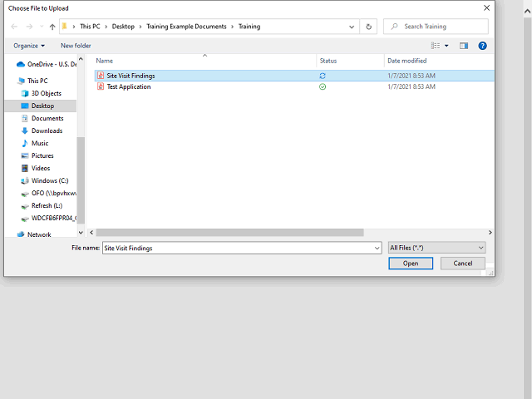The image size is (532, 399).
Task: Click the Open button
Action: coord(411,264)
